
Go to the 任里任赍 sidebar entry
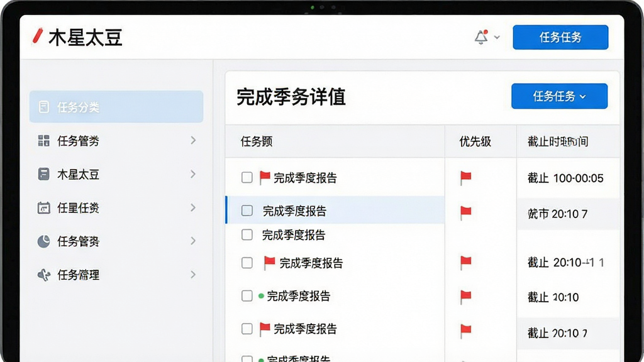(116, 207)
